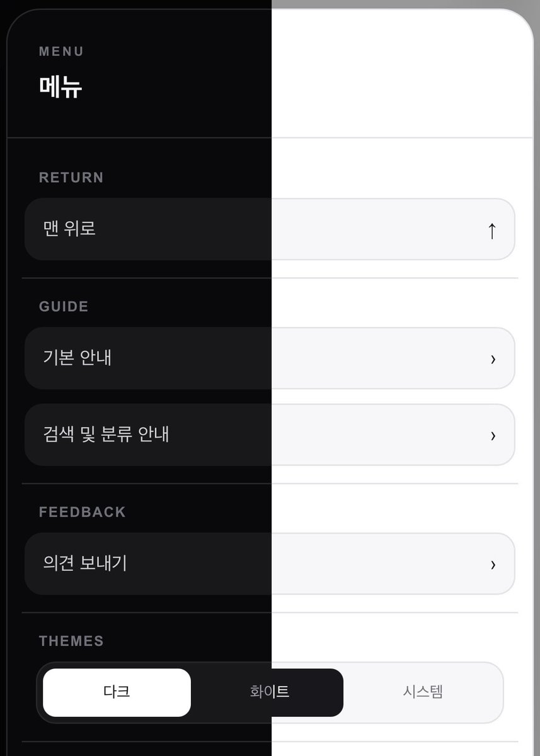
Task: Click the chevron arrow beside 기본 안내
Action: 493,359
